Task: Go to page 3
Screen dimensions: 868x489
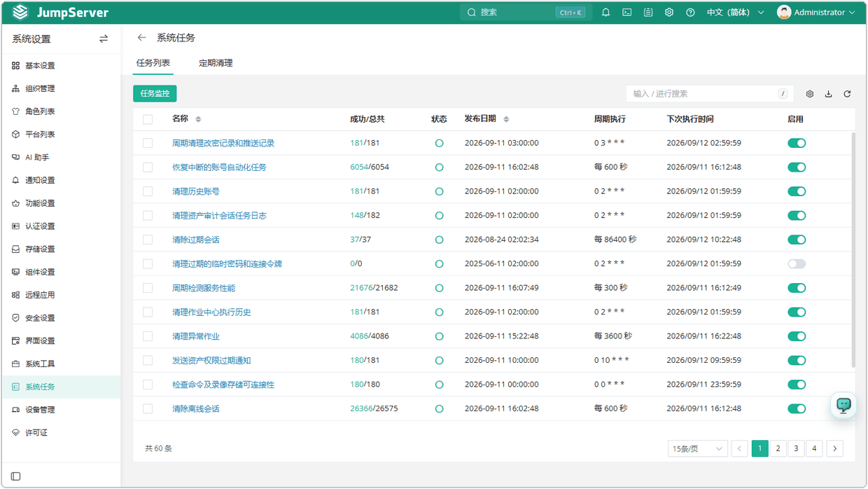Action: pos(796,448)
